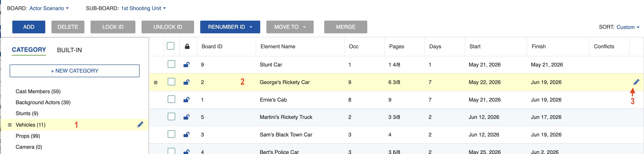This screenshot has height=154, width=644.
Task: Select the Category tab
Action: pyautogui.click(x=29, y=50)
